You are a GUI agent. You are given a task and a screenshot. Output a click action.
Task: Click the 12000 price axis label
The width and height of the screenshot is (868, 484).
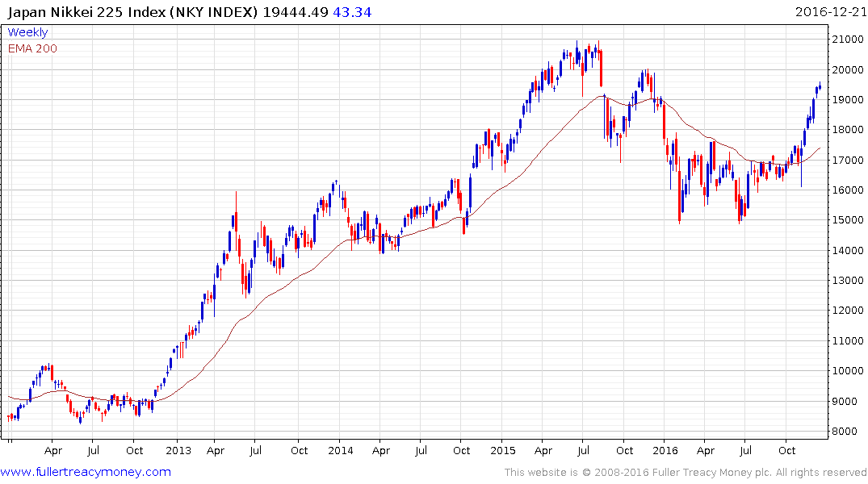[x=848, y=311]
